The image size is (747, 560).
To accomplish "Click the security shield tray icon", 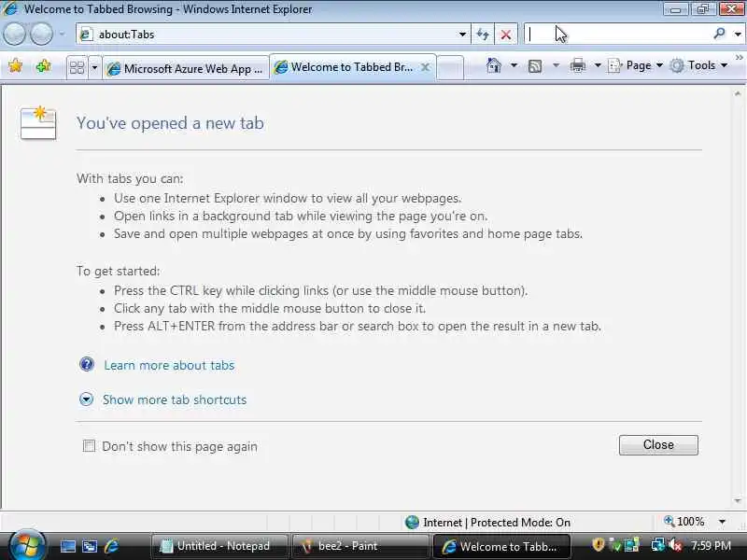I will coord(598,544).
